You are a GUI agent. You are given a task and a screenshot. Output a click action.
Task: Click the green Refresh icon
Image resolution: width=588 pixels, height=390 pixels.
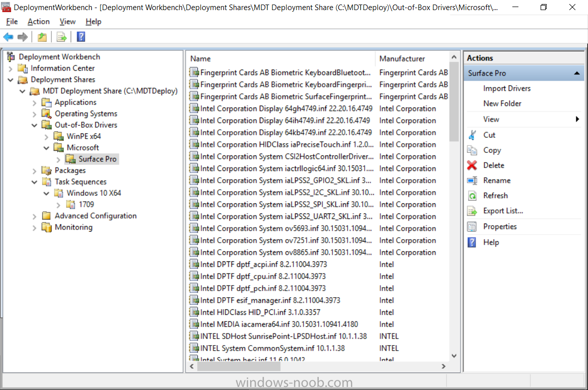coord(472,196)
